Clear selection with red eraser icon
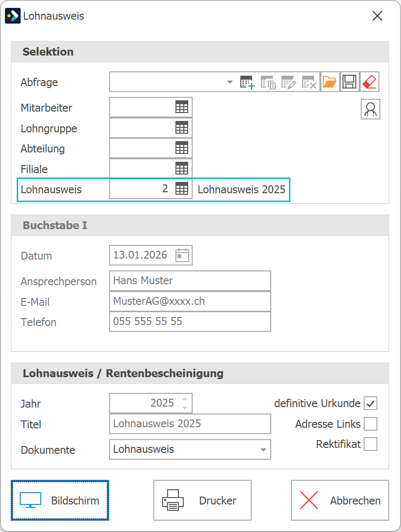The width and height of the screenshot is (401, 532). [370, 82]
